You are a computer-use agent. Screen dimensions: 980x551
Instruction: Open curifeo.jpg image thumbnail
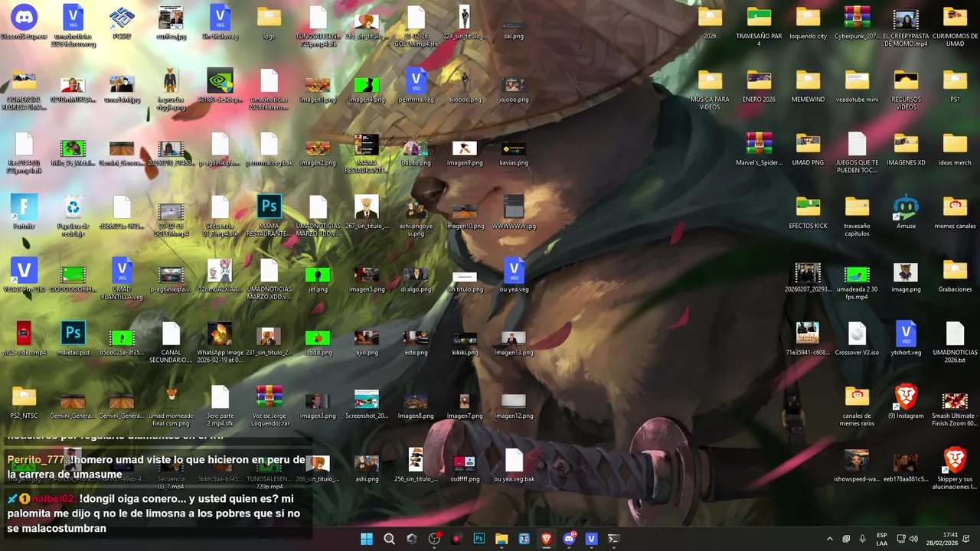coord(171,23)
